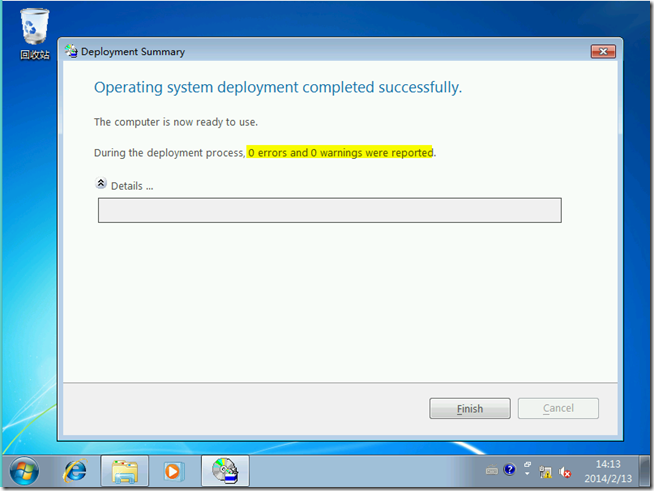The width and height of the screenshot is (654, 491).
Task: Click the 'Operating system deployment completed successfully' heading
Action: (x=278, y=88)
